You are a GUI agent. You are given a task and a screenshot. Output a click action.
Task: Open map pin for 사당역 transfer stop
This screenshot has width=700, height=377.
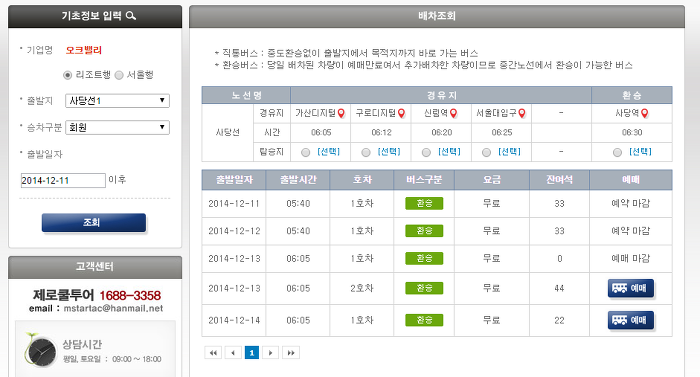click(645, 113)
